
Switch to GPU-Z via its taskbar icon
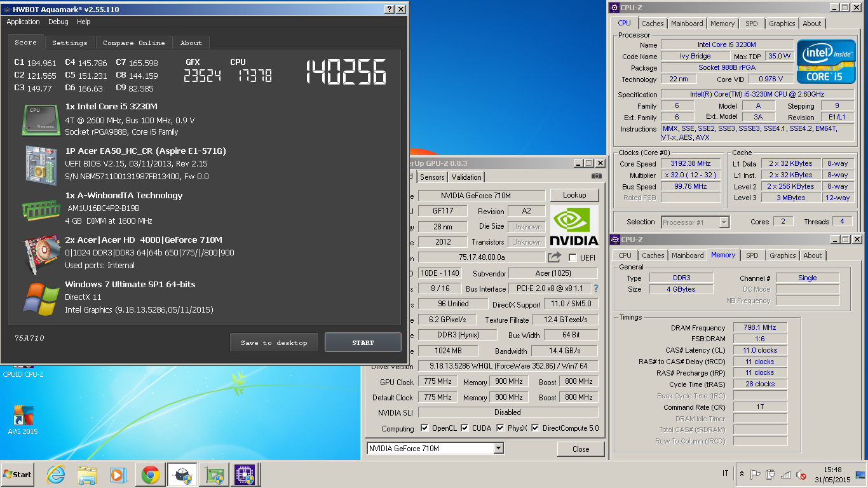coord(214,475)
